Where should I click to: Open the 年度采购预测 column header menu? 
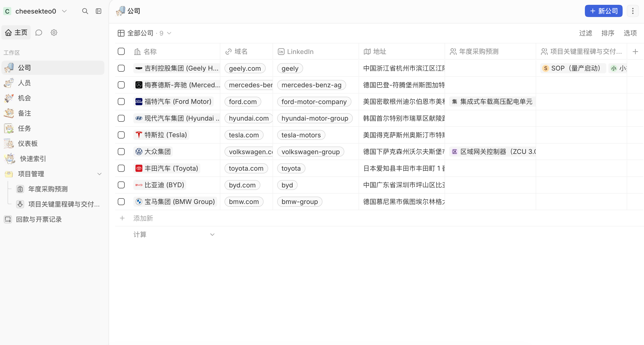490,52
